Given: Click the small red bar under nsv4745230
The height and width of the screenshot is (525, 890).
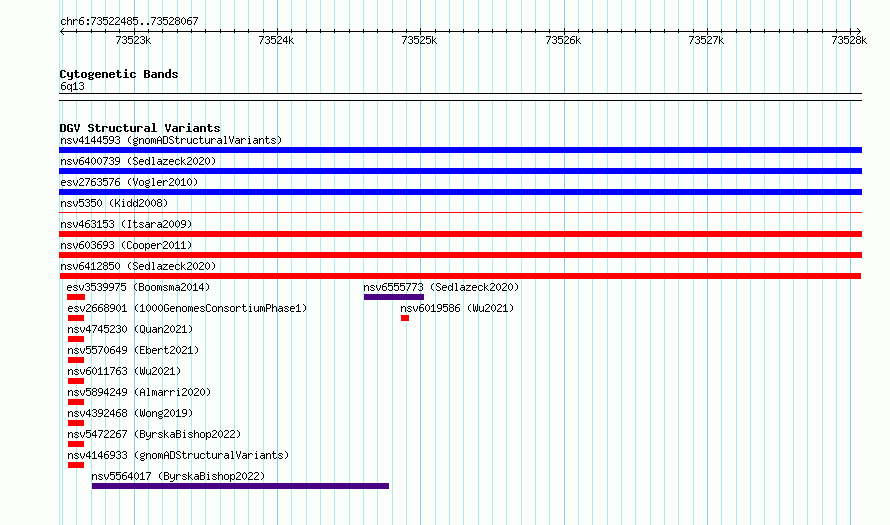Looking at the screenshot, I should tap(75, 339).
